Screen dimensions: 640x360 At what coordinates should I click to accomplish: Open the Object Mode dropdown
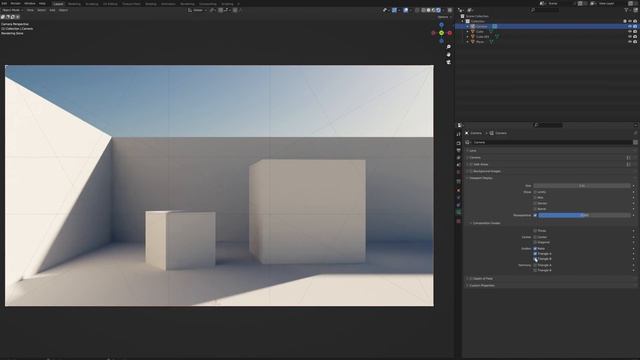[x=12, y=10]
